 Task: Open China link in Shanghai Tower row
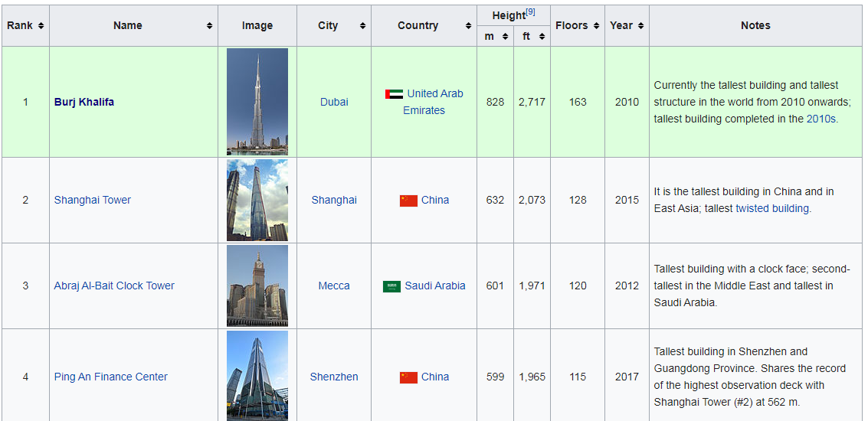[435, 201]
